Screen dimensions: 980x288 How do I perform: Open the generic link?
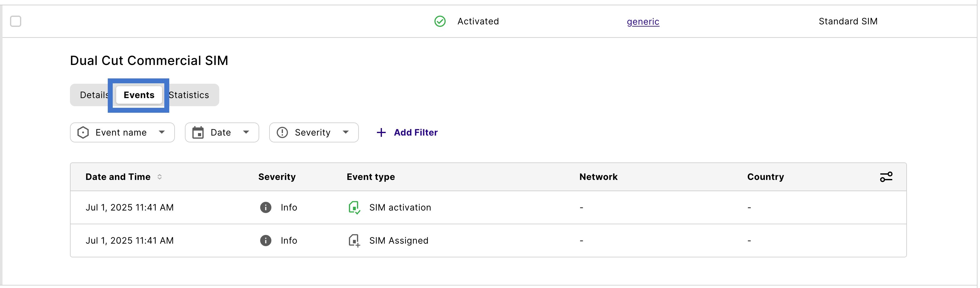[642, 22]
